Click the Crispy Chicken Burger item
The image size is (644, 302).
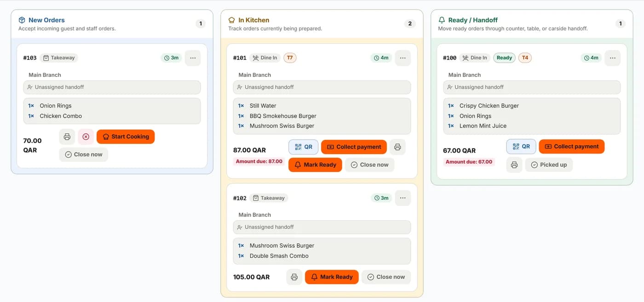point(489,106)
